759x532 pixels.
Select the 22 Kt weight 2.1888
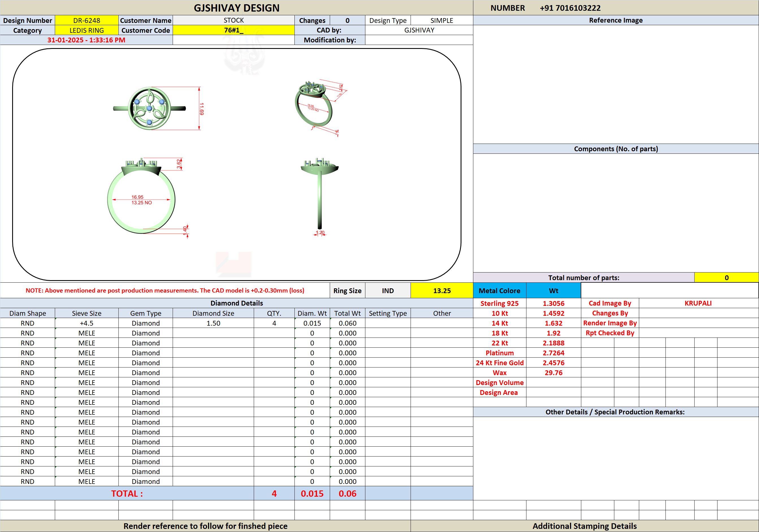[554, 343]
